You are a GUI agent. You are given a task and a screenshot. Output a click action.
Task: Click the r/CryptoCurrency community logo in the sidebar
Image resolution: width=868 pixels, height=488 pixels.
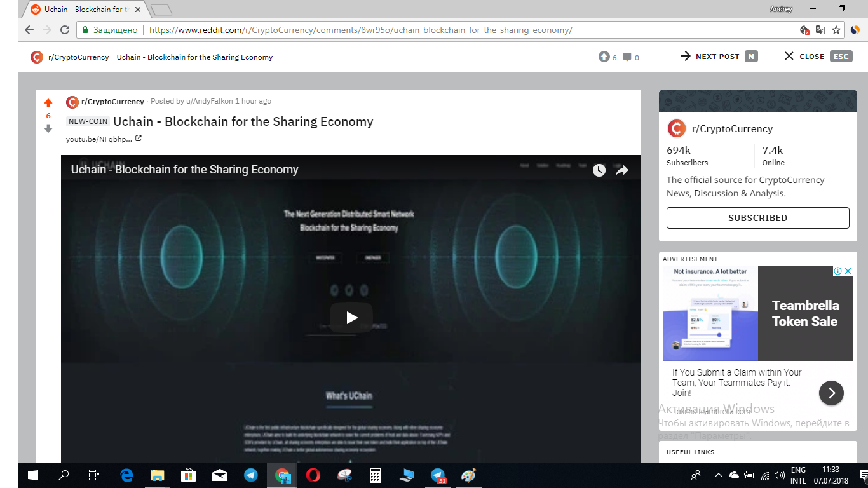click(676, 128)
